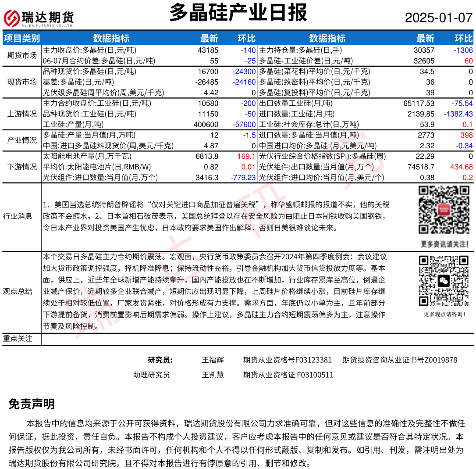This screenshot has width=476, height=469.
Task: Click the report date 2025-01-07
Action: point(439,18)
